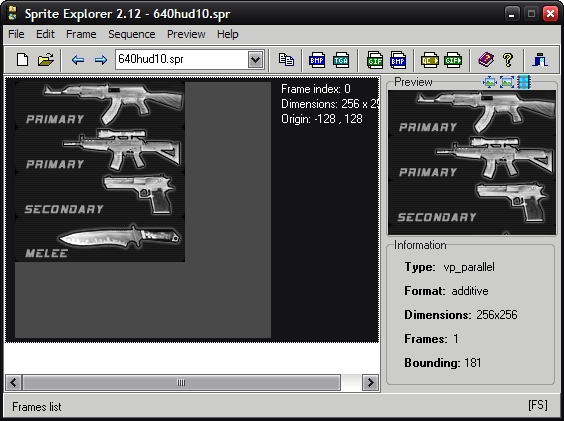The height and width of the screenshot is (421, 564).
Task: Click the fit preview icon
Action: (506, 82)
